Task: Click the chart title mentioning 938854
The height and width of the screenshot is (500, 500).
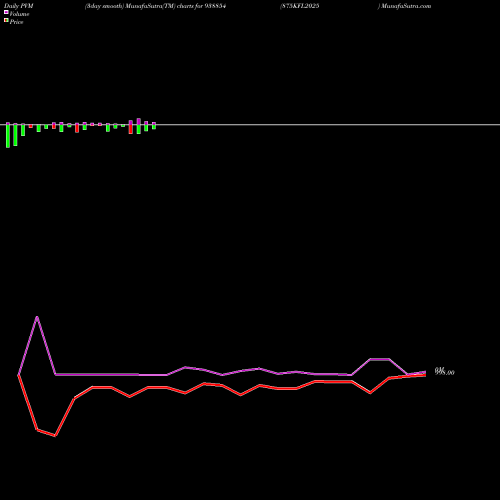Action: (x=156, y=6)
